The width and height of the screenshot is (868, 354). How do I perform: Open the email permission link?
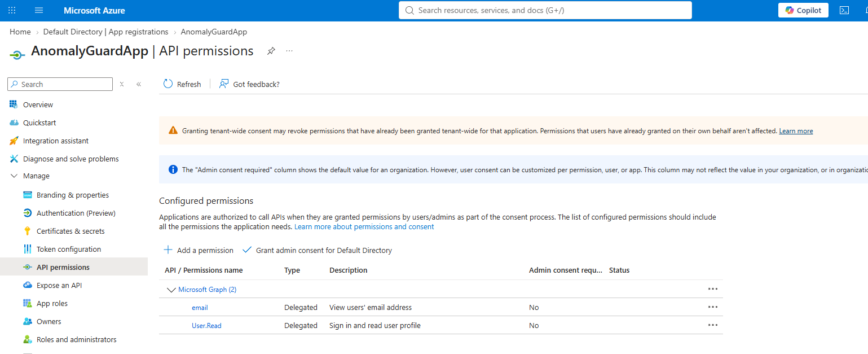[200, 308]
